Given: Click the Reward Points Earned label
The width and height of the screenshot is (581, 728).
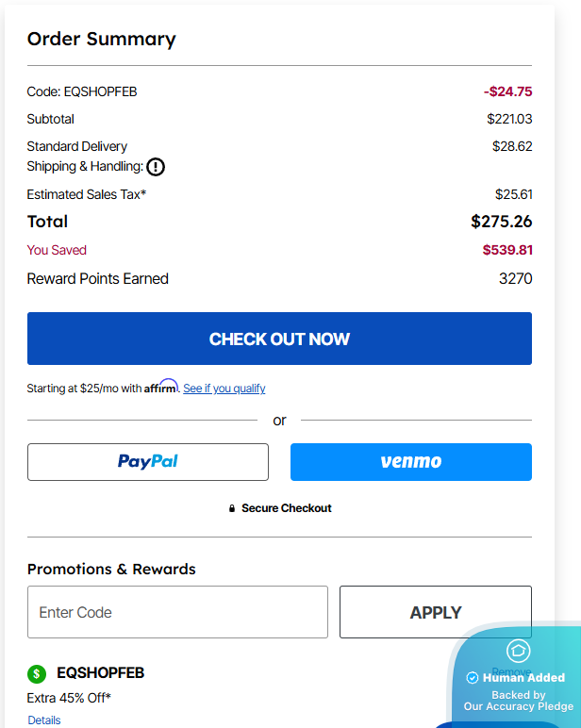Looking at the screenshot, I should (98, 279).
